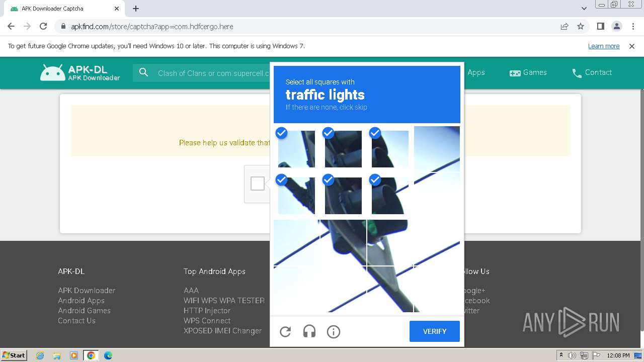Click the VERIFY button
The height and width of the screenshot is (362, 644).
click(435, 331)
